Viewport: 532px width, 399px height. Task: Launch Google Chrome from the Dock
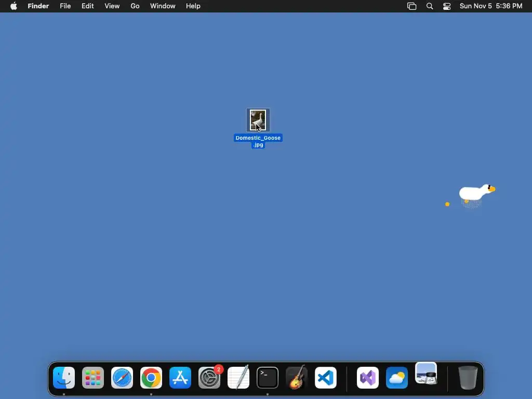point(151,378)
